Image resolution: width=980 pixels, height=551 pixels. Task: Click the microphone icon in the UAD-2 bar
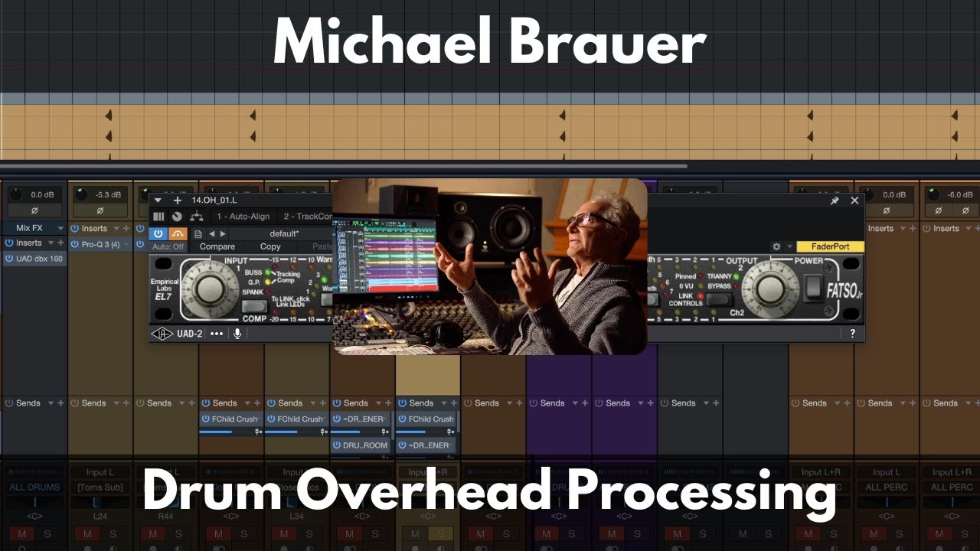pos(237,334)
